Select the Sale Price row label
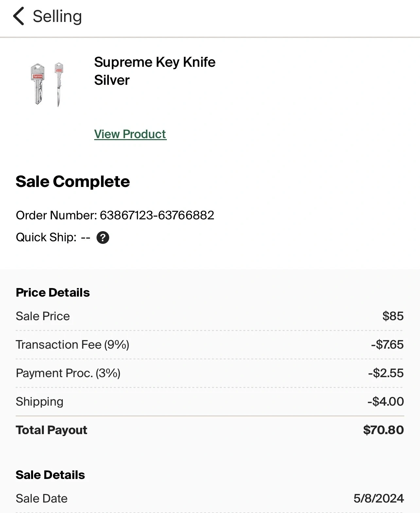The width and height of the screenshot is (420, 513). click(x=43, y=316)
